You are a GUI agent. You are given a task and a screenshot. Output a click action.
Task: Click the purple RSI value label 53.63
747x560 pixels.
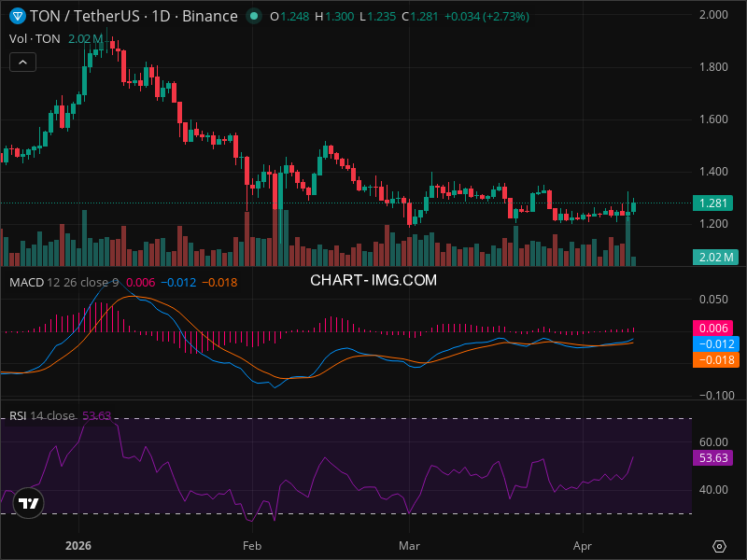(x=712, y=458)
